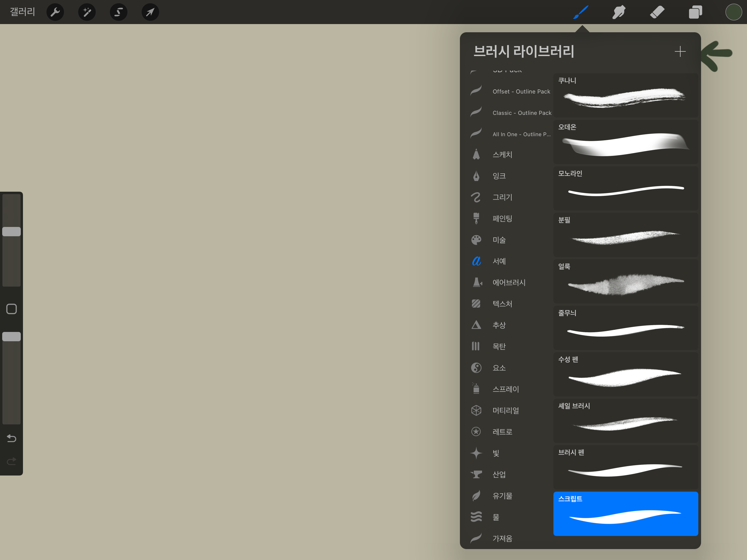Open the Layers panel icon

(x=695, y=12)
